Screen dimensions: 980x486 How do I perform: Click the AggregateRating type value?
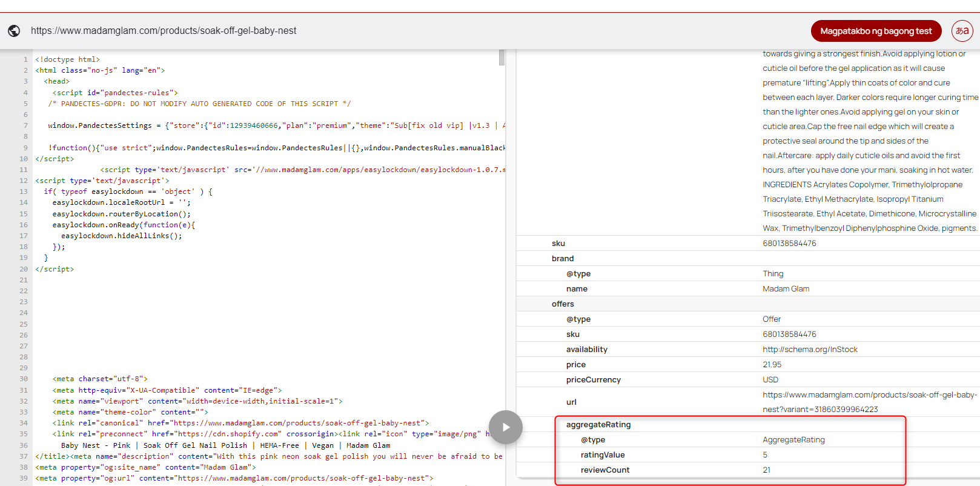tap(793, 440)
